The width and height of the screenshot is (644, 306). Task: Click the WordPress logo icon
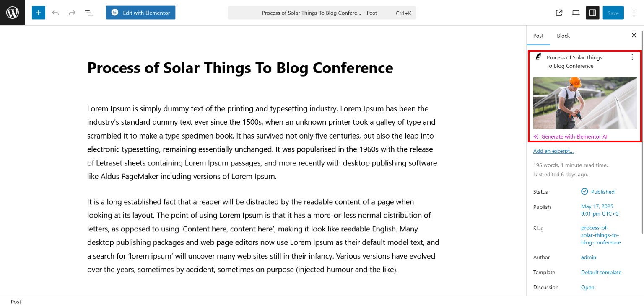pyautogui.click(x=13, y=13)
